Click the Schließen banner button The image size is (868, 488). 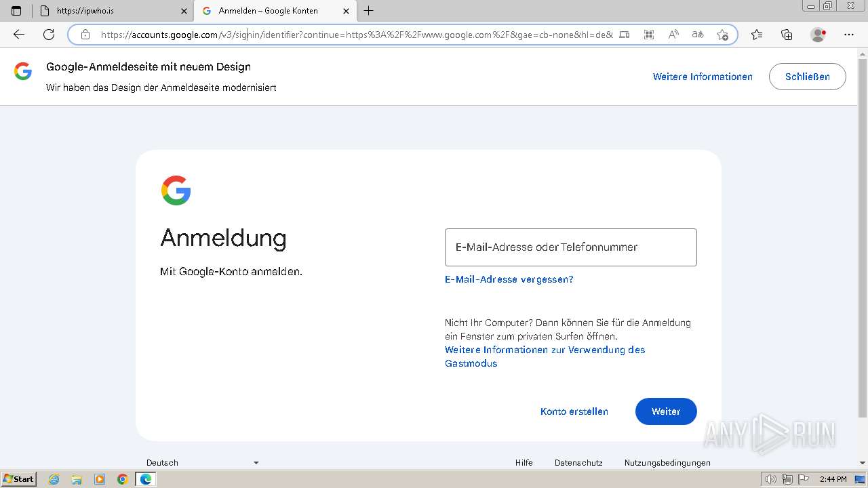(807, 77)
